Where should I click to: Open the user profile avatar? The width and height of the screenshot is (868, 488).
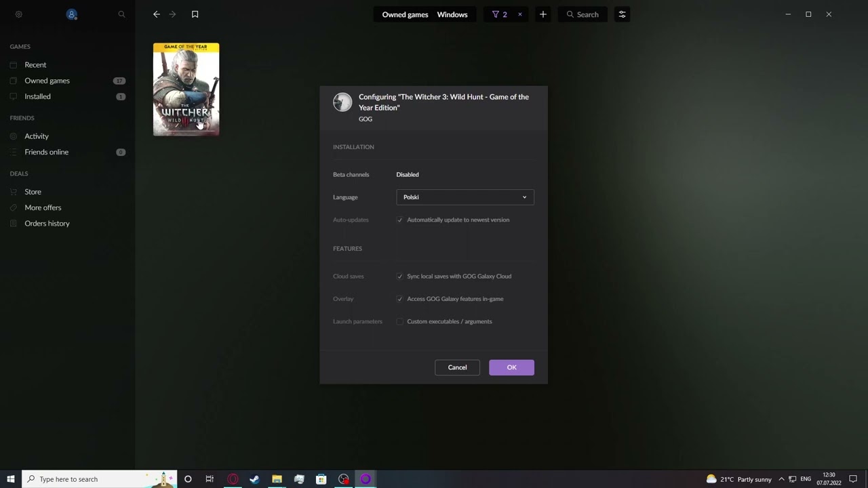72,14
